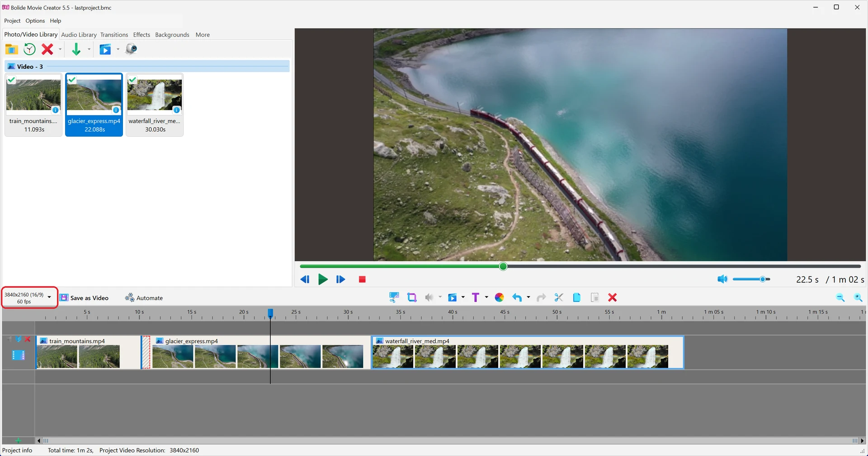The image size is (868, 456).
Task: Click the split video scissors-film icon
Action: (x=394, y=297)
